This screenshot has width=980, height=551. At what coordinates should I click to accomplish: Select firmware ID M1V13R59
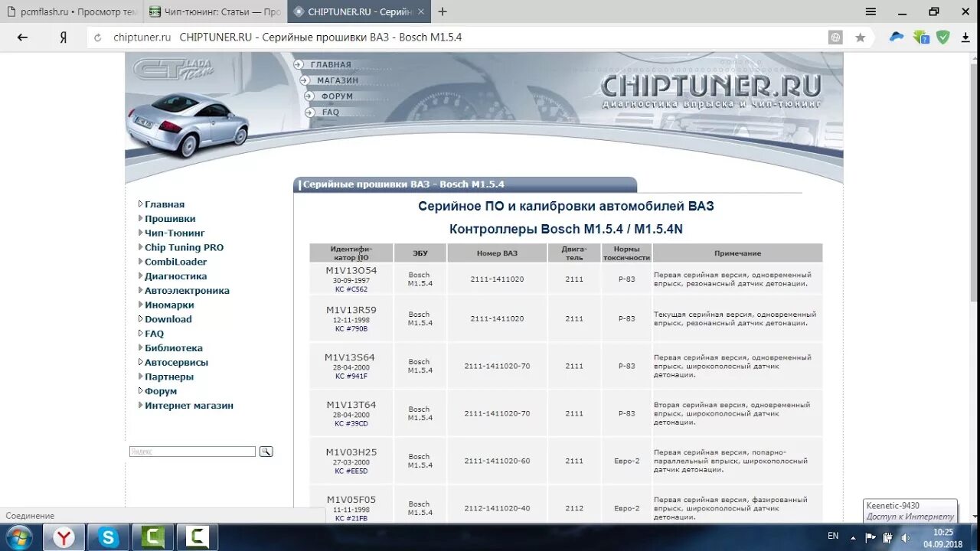351,311
